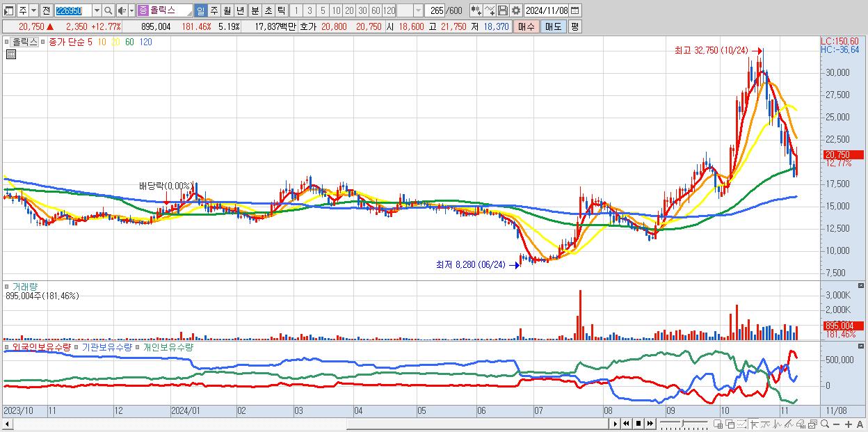Click the 매수 buy button
The image size is (868, 432).
tap(527, 26)
